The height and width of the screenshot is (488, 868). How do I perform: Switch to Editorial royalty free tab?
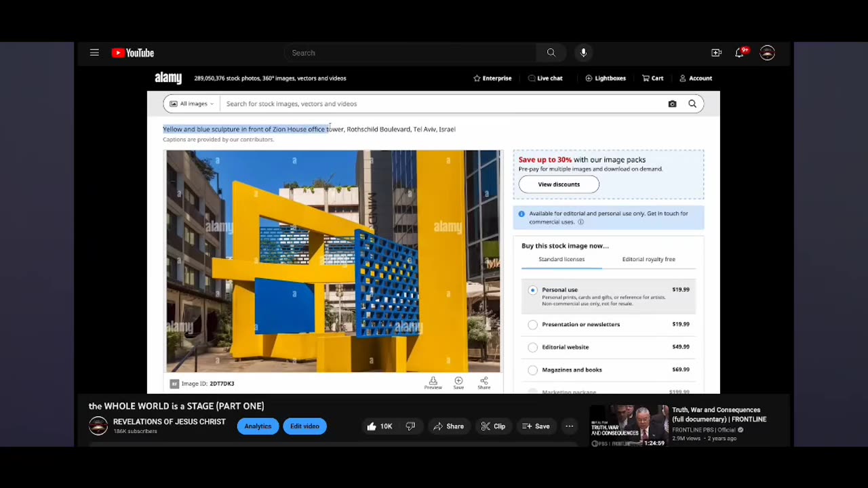[648, 259]
